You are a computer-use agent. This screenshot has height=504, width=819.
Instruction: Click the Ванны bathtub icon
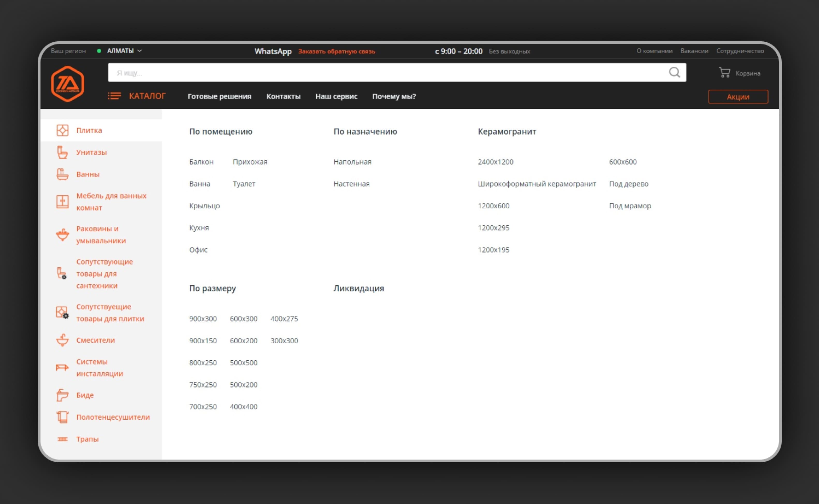[62, 174]
